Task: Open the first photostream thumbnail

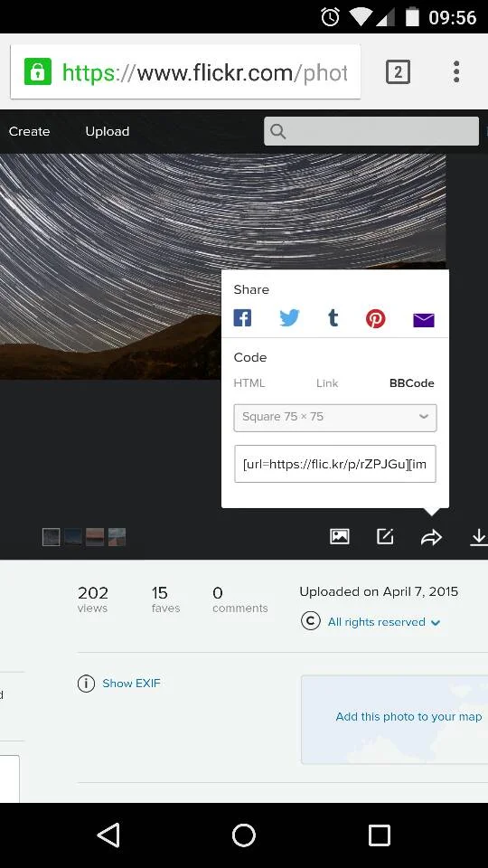Action: (52, 537)
